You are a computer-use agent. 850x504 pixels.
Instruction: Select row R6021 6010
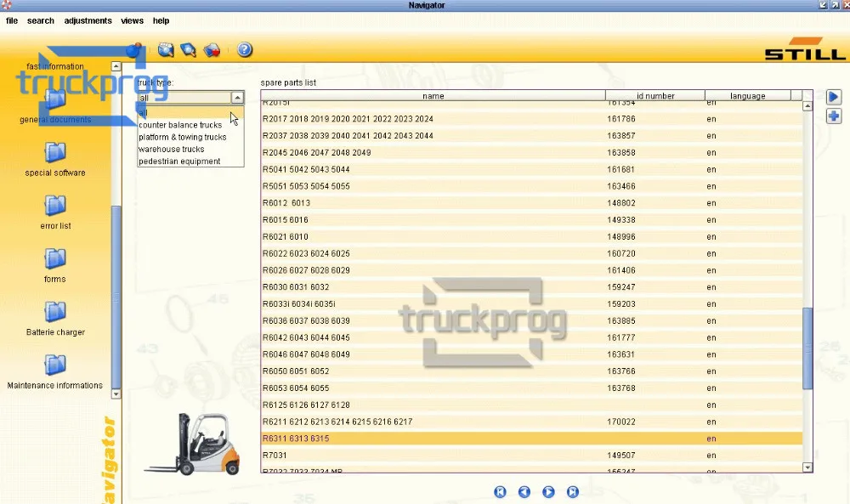click(532, 236)
